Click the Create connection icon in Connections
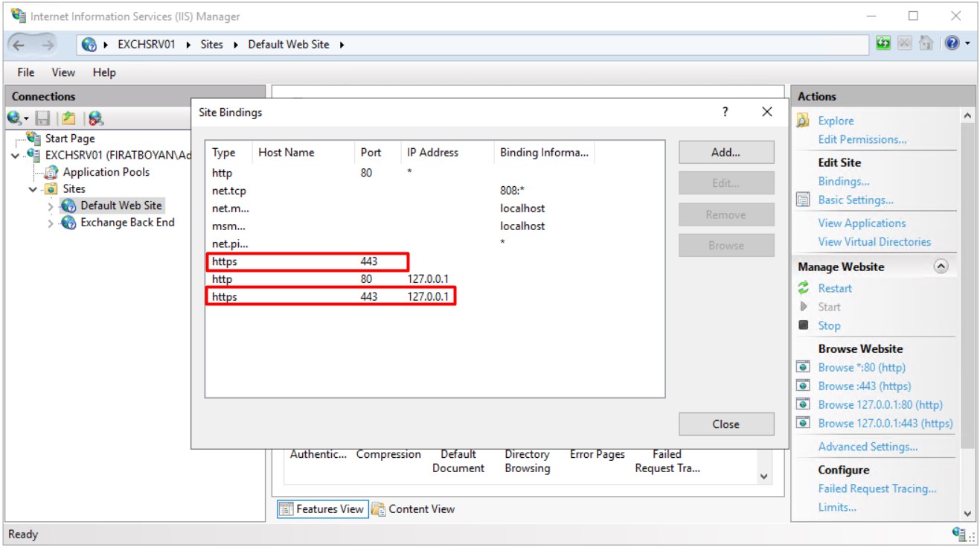This screenshot has height=548, width=980. pos(15,118)
